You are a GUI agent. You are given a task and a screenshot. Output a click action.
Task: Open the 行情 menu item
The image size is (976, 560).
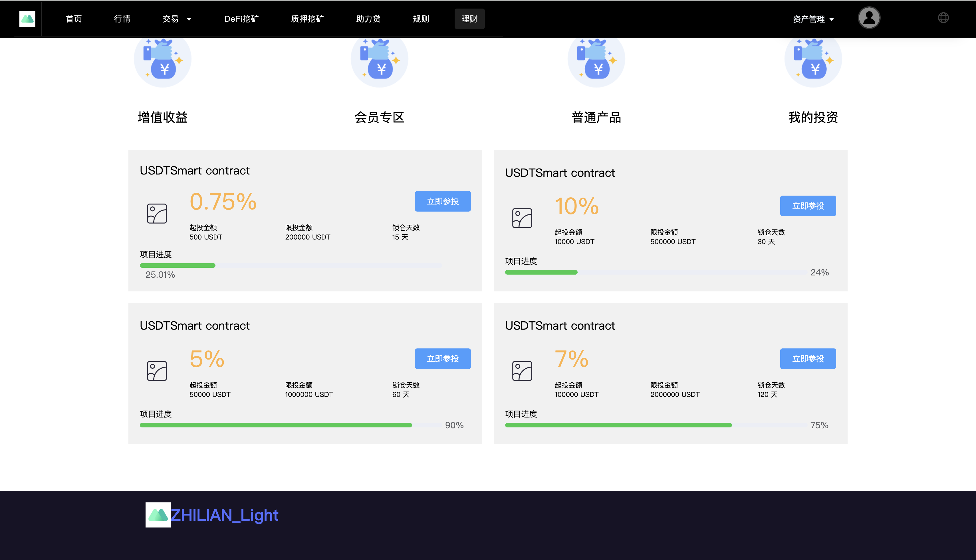click(122, 19)
